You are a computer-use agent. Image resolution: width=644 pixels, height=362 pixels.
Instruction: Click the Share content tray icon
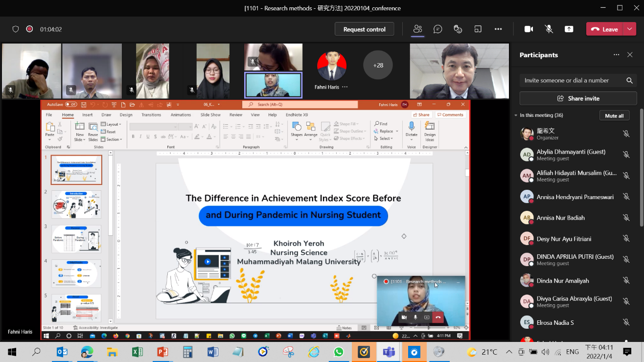tap(569, 29)
